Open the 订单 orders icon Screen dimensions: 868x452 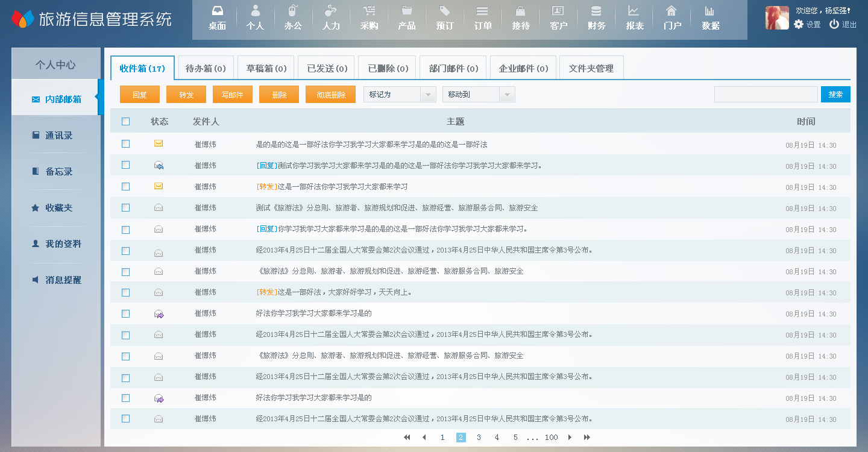click(483, 18)
